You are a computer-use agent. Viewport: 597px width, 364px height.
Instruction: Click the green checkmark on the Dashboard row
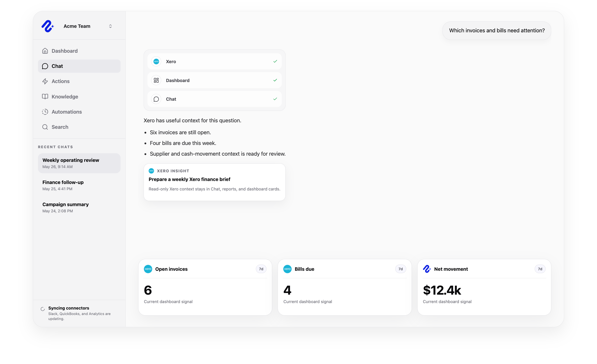coord(275,80)
